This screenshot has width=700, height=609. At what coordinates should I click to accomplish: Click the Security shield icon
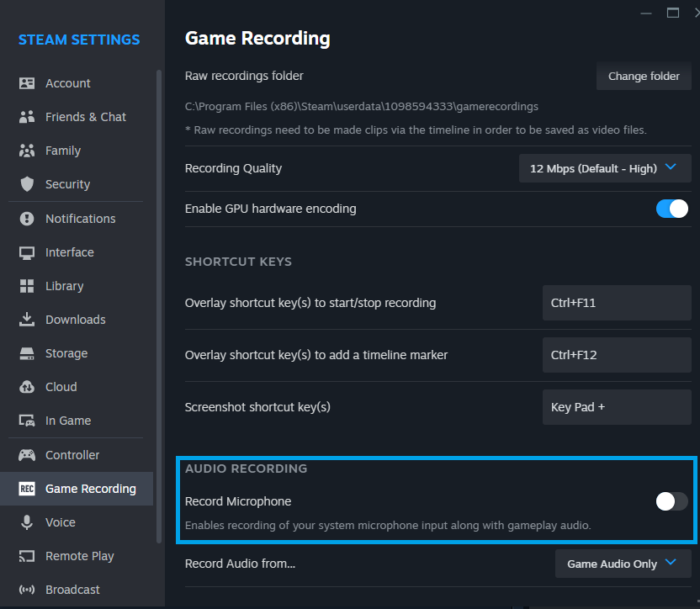(27, 184)
